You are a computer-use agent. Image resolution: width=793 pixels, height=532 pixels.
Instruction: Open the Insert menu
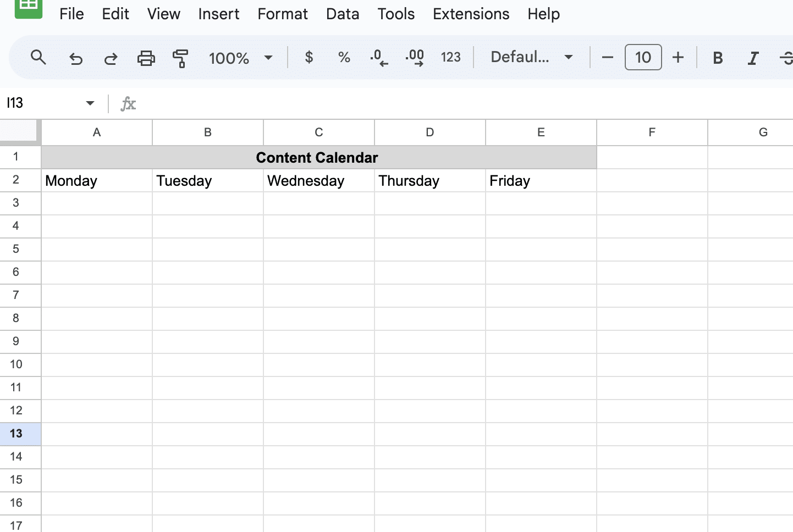point(218,14)
